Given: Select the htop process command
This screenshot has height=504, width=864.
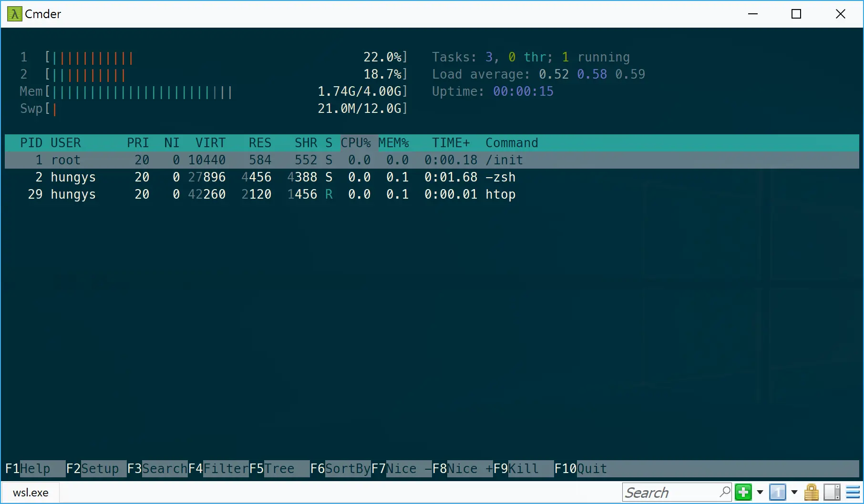Looking at the screenshot, I should pyautogui.click(x=501, y=194).
